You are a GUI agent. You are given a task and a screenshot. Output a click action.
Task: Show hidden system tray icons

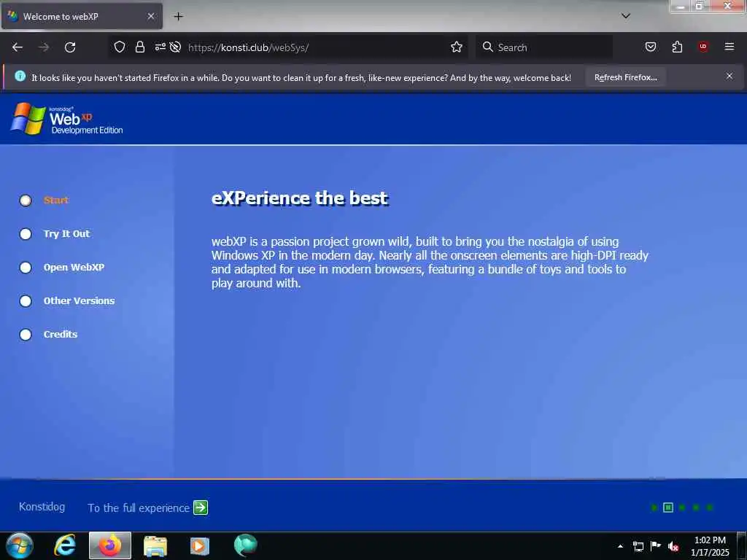[x=620, y=546]
